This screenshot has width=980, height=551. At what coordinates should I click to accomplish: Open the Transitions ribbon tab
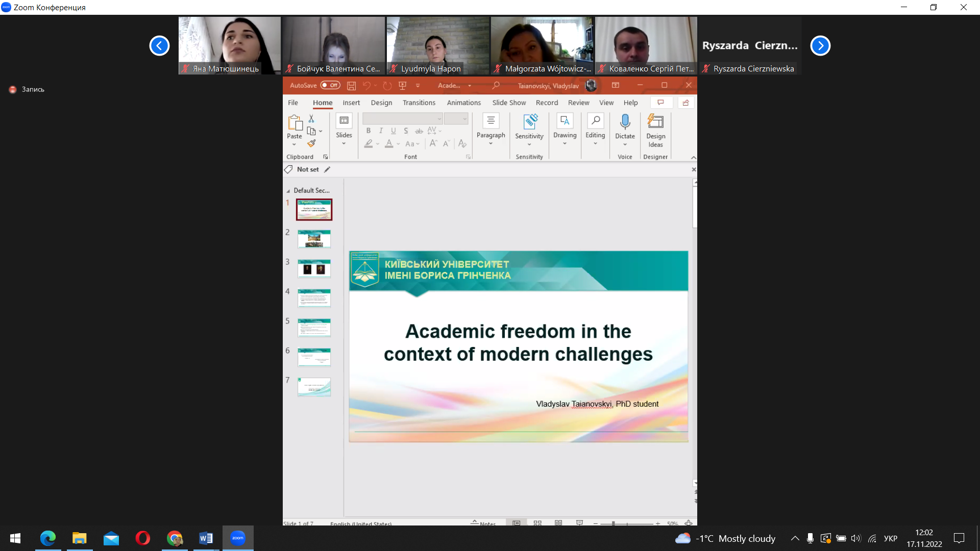pyautogui.click(x=419, y=103)
